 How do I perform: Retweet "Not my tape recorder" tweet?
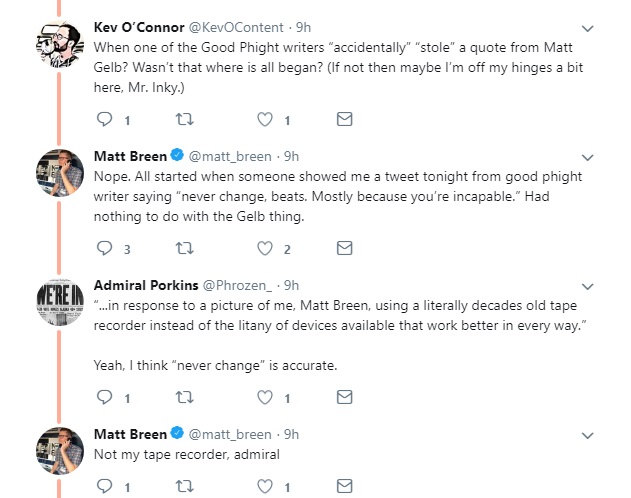pyautogui.click(x=184, y=486)
